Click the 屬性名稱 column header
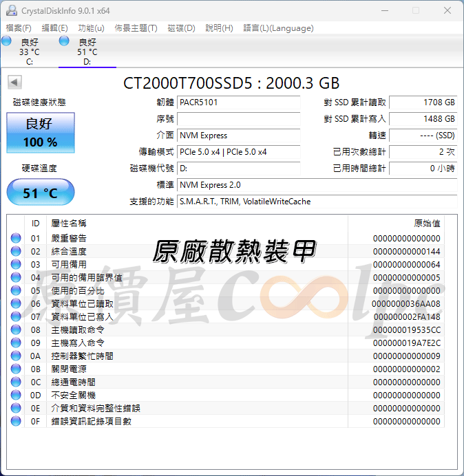This screenshot has width=464, height=476. point(197,224)
